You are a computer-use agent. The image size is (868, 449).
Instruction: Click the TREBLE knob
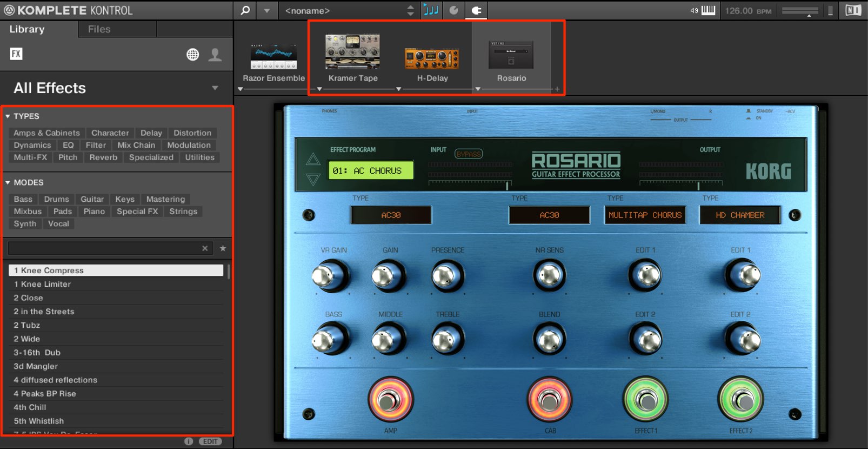click(x=447, y=340)
